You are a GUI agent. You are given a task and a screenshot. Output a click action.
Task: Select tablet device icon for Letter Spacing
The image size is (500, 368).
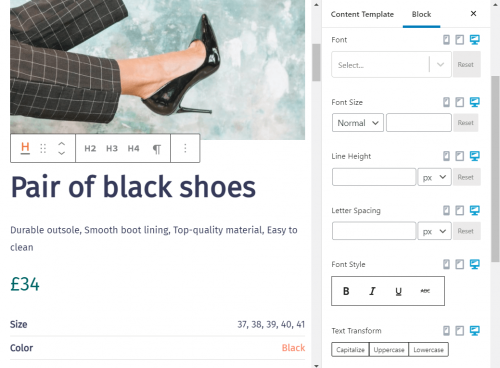[x=460, y=210]
